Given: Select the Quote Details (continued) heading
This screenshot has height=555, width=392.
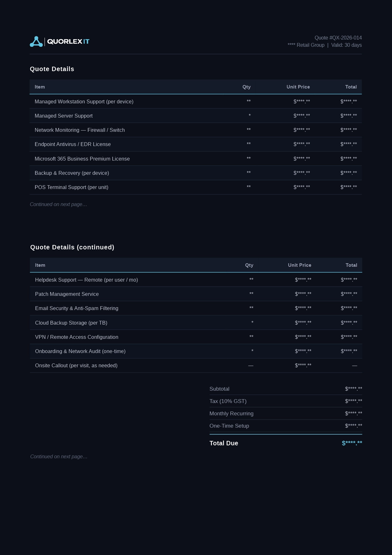Looking at the screenshot, I should click(72, 247).
